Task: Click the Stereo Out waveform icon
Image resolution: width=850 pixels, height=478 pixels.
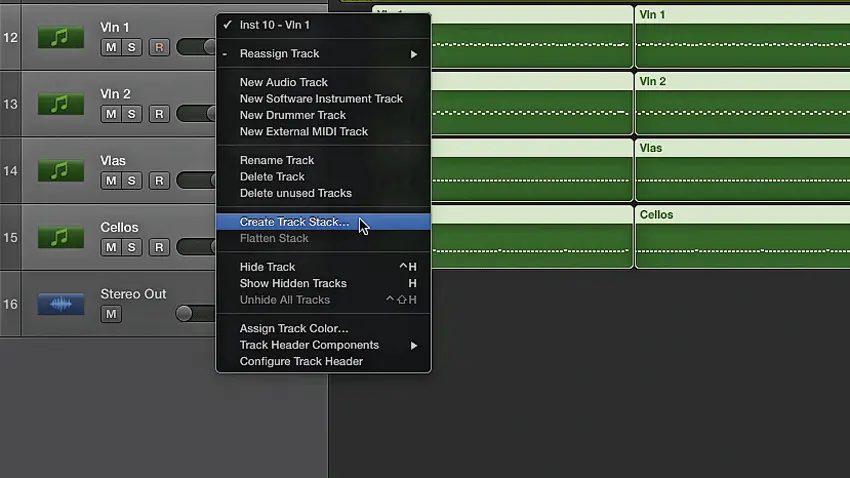Action: pos(60,304)
